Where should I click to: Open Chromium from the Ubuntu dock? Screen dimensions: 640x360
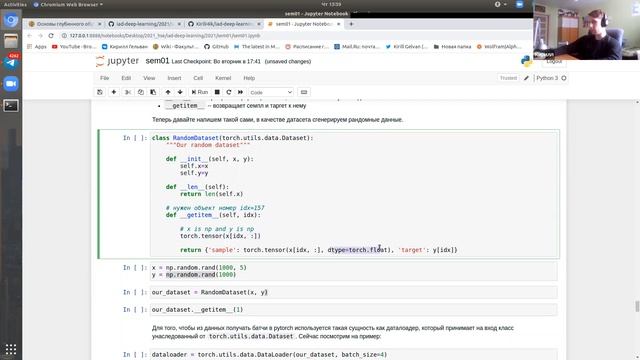click(11, 20)
